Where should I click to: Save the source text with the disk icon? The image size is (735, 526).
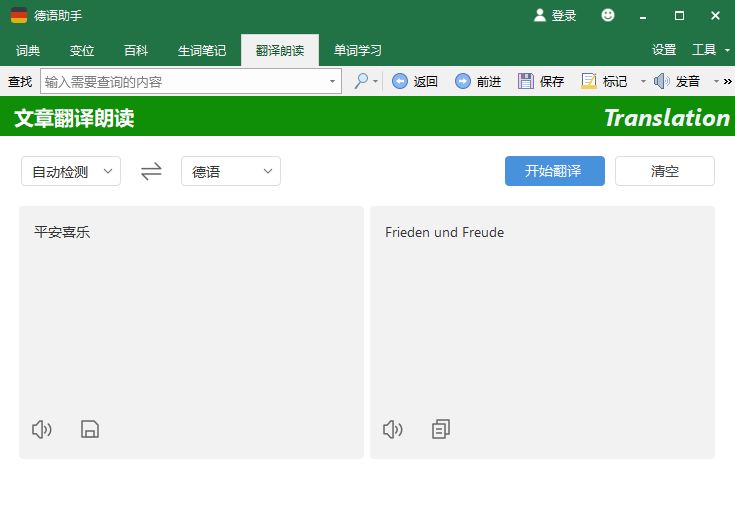click(90, 429)
